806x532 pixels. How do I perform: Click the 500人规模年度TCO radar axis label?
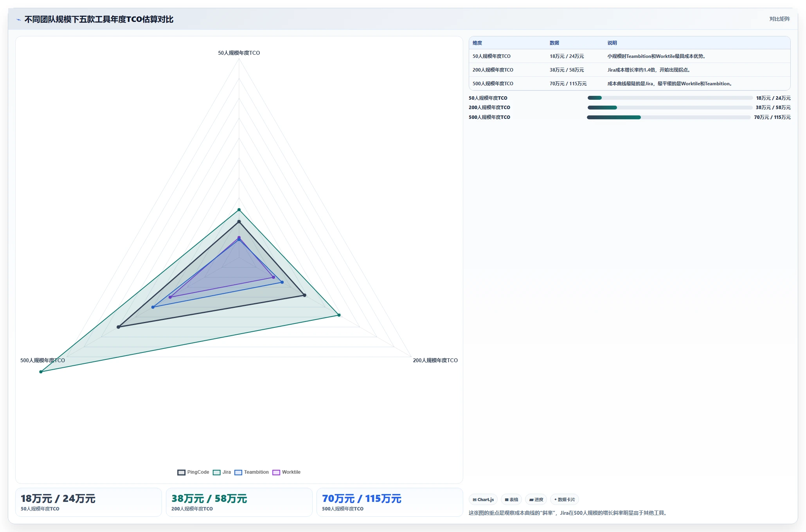[x=43, y=360]
